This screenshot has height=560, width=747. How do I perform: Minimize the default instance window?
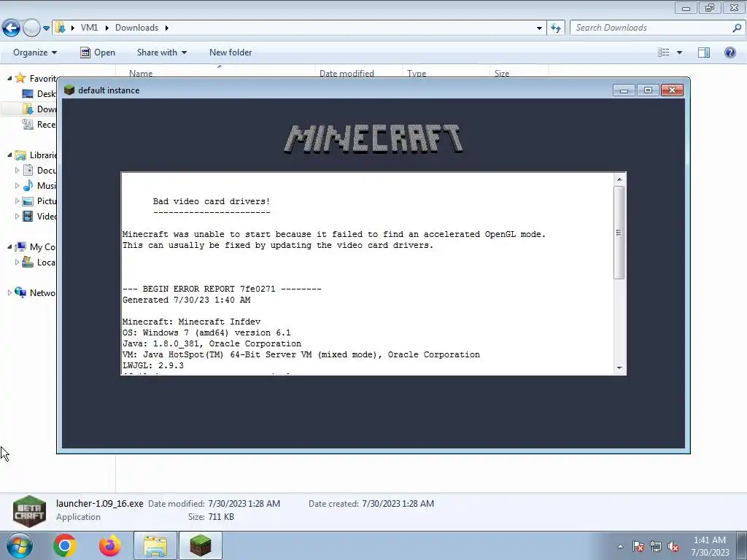(x=624, y=90)
